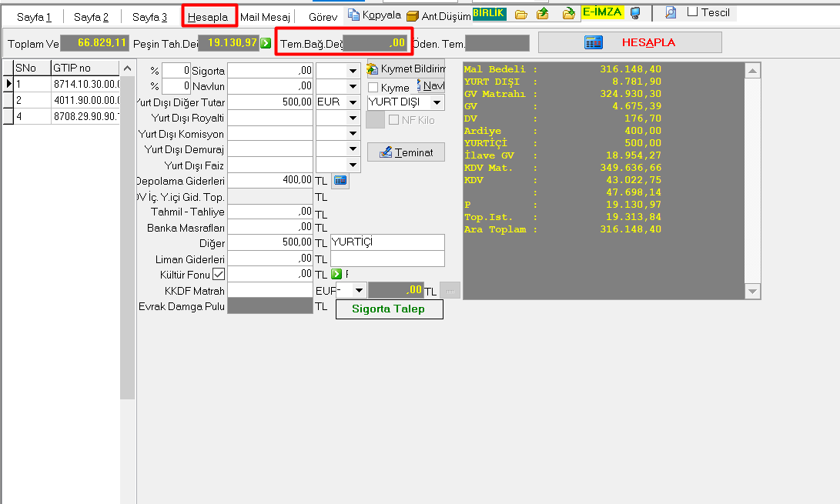Click the folder with up arrow icon
The width and height of the screenshot is (840, 504).
coord(543,14)
